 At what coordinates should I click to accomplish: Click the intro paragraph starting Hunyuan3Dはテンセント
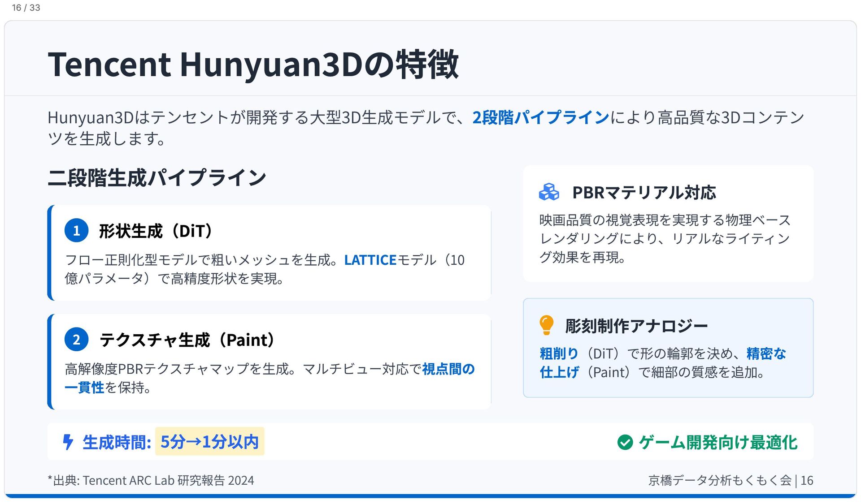(426, 128)
